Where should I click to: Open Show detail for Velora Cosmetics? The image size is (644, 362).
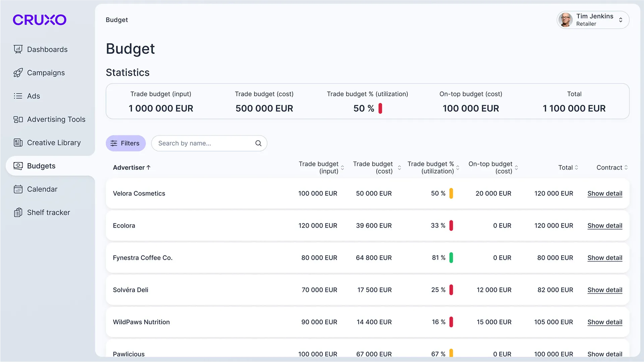tap(604, 194)
